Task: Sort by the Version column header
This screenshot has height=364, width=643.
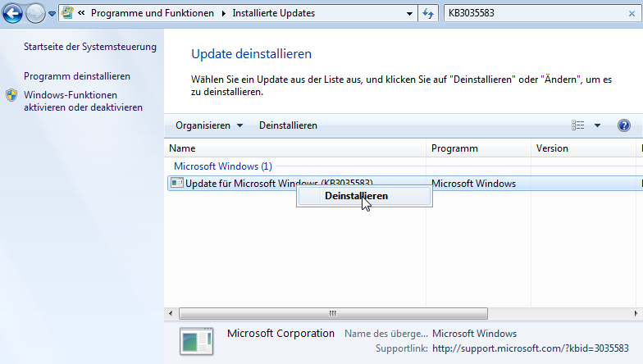Action: (x=584, y=148)
